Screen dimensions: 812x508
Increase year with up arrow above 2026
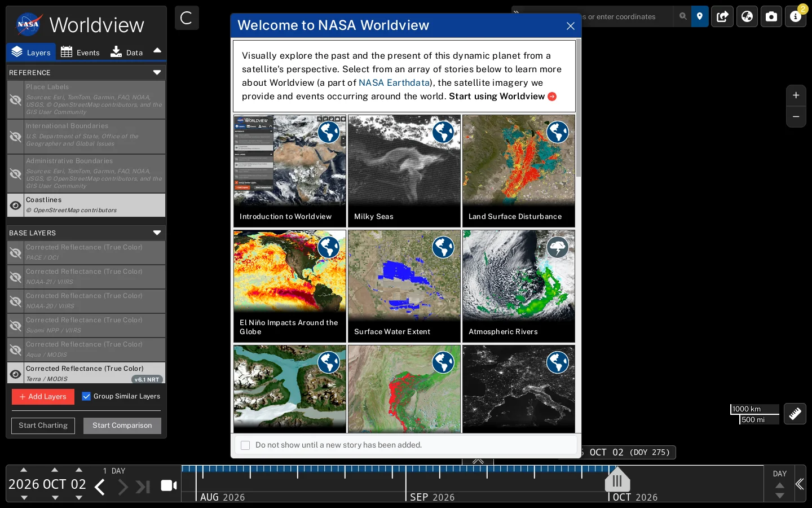coord(24,470)
